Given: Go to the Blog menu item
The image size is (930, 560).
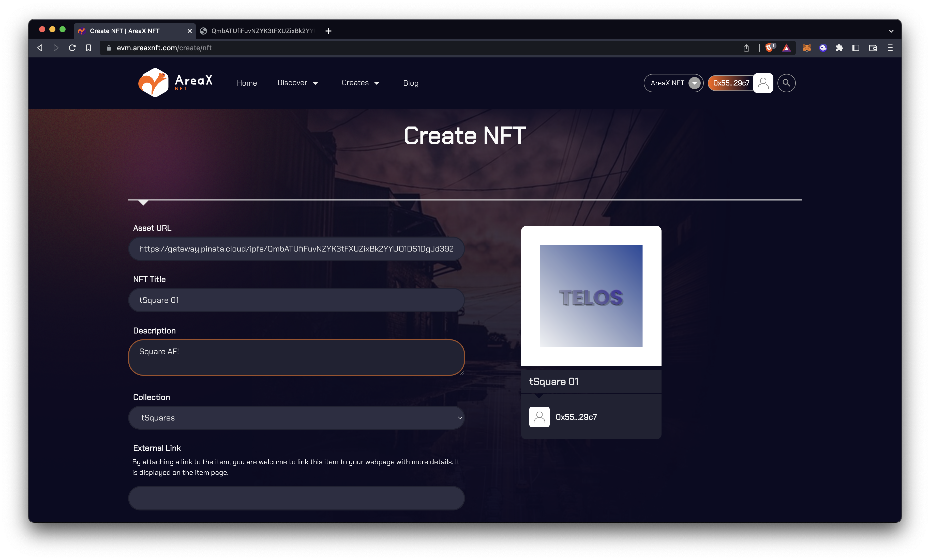Looking at the screenshot, I should [x=411, y=83].
